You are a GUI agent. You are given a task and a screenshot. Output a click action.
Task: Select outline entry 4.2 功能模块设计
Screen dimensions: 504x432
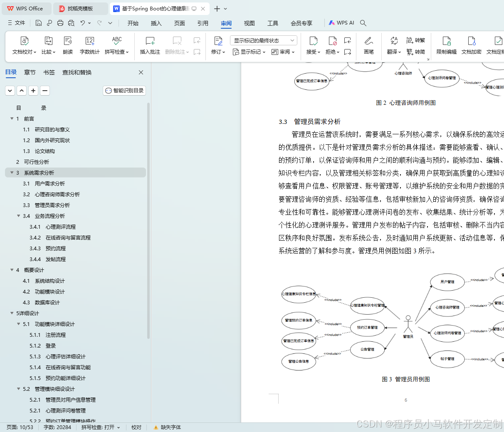(43, 291)
